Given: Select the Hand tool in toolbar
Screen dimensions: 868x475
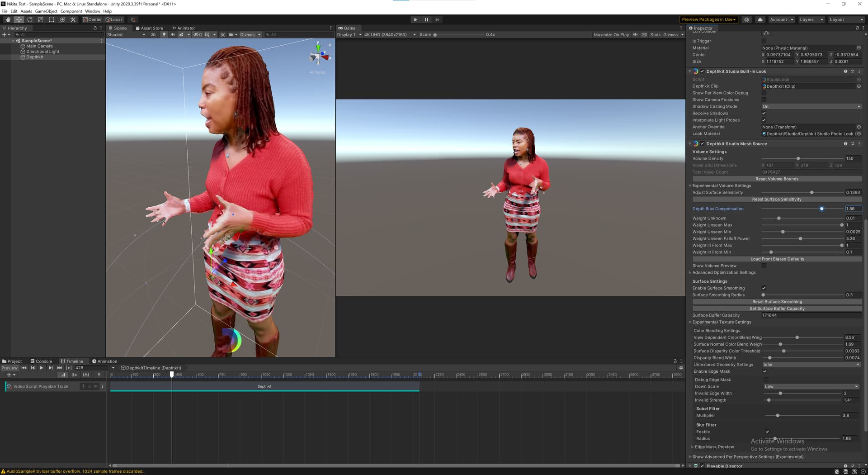Looking at the screenshot, I should [x=8, y=20].
